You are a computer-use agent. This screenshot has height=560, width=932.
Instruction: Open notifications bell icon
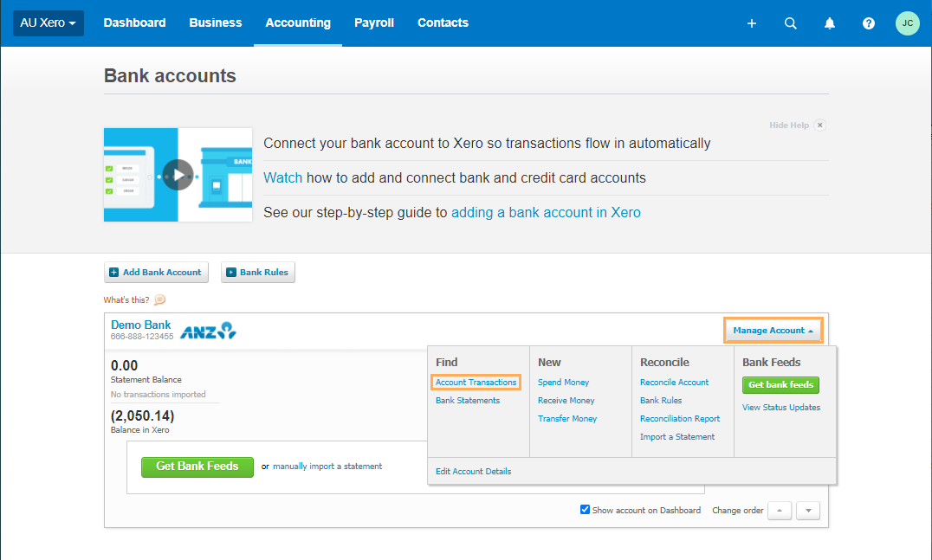829,23
